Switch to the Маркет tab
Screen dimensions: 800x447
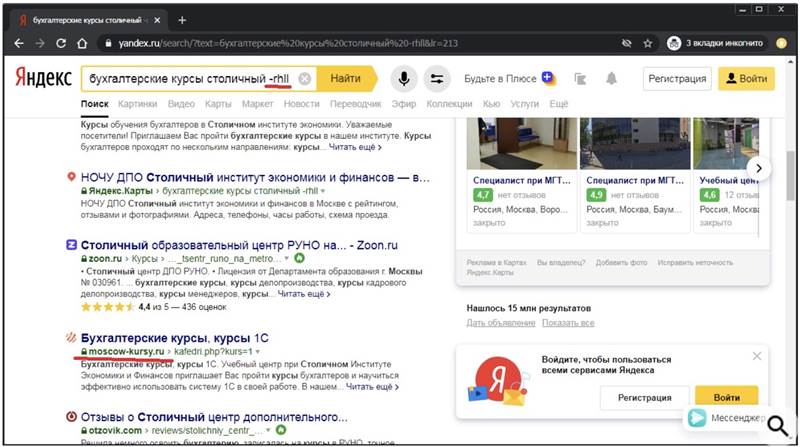pos(258,104)
